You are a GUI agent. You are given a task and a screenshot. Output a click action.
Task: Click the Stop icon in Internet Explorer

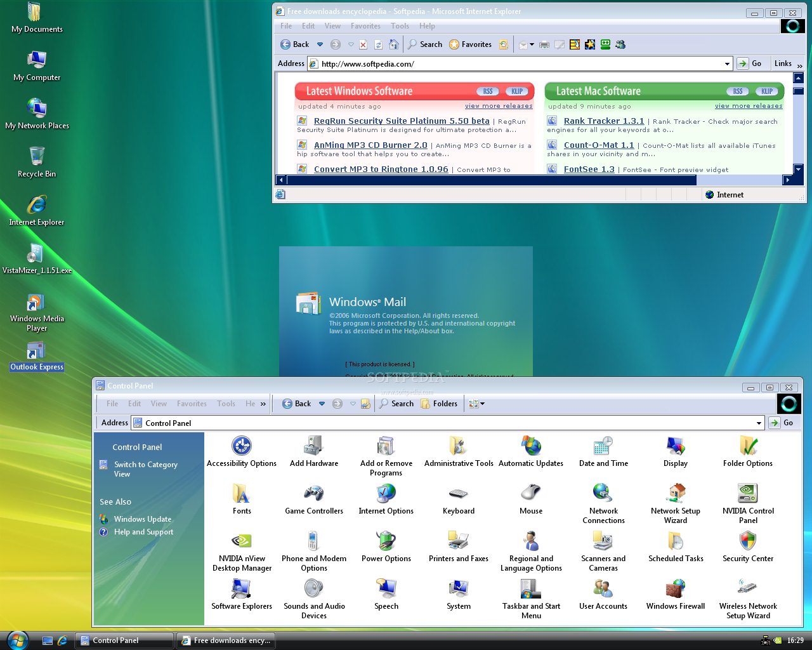pyautogui.click(x=363, y=44)
